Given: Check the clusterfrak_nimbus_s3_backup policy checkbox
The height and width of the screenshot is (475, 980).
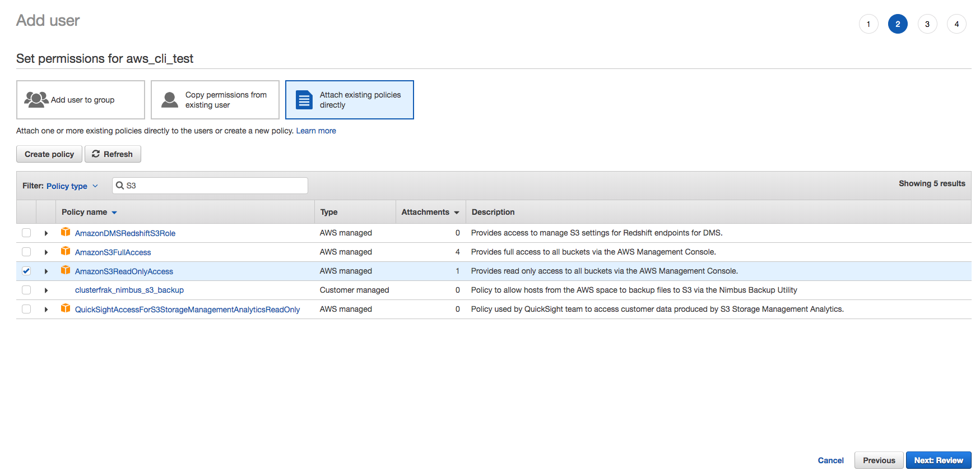Looking at the screenshot, I should (x=26, y=290).
